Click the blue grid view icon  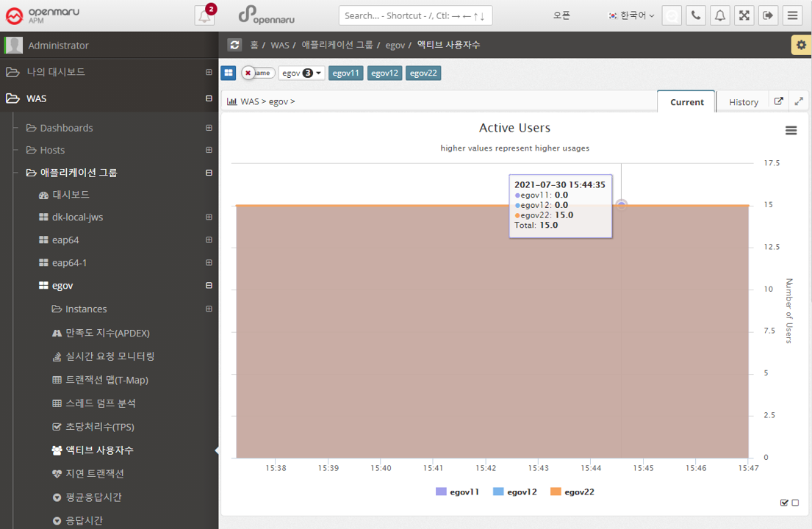[x=229, y=73]
